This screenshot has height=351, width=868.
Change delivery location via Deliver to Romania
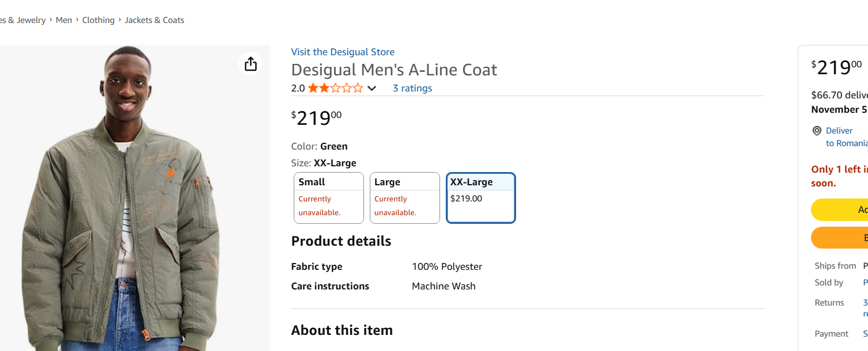[x=846, y=137]
